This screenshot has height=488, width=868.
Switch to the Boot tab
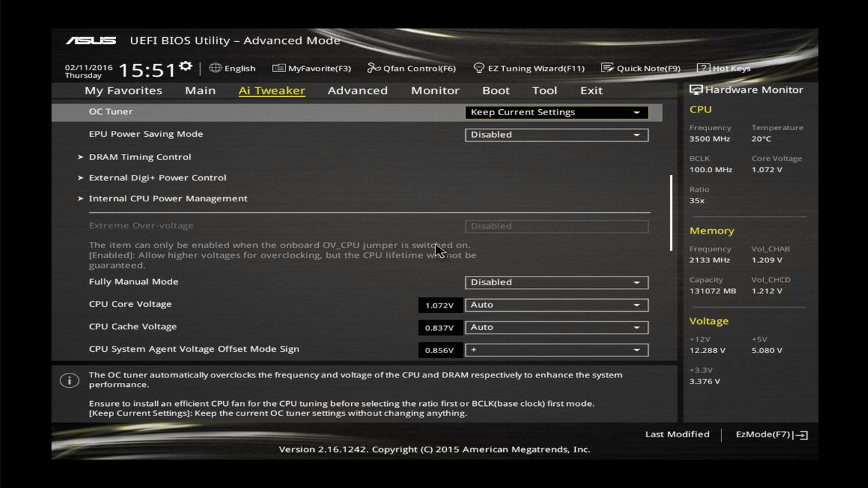pyautogui.click(x=496, y=90)
